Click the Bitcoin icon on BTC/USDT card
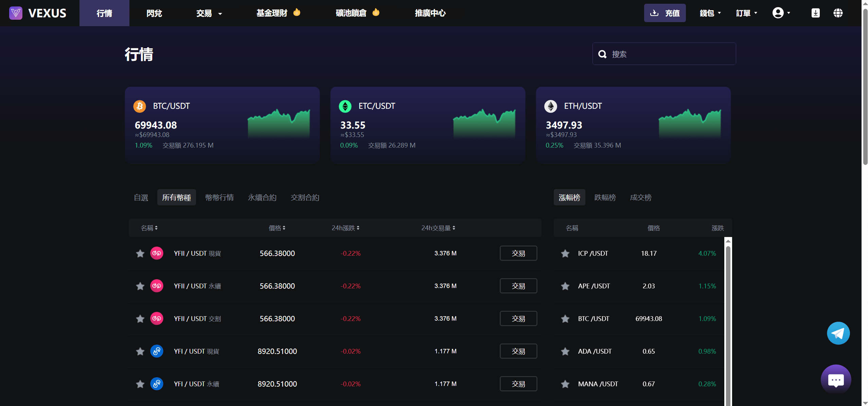The width and height of the screenshot is (868, 406). coord(140,106)
